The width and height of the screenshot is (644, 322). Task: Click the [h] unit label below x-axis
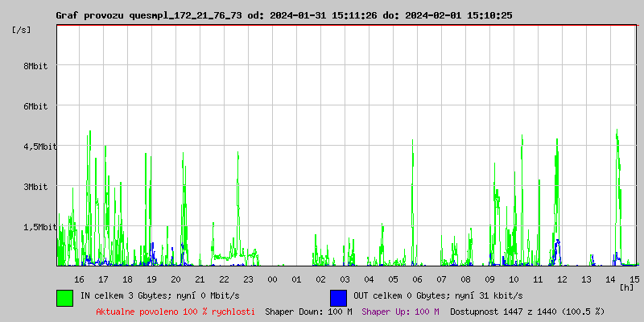click(x=627, y=287)
